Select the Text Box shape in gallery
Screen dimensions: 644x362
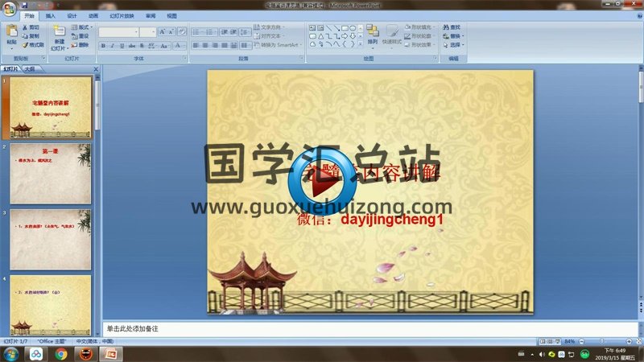click(312, 28)
